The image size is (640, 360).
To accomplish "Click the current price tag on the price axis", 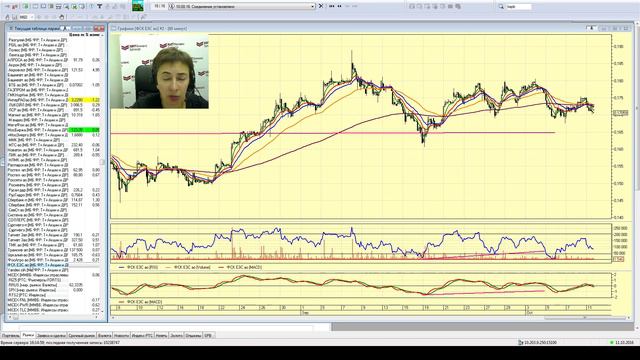I will 620,113.
